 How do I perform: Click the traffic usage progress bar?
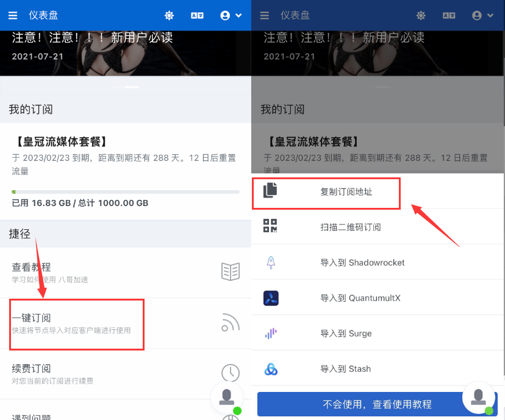click(126, 192)
